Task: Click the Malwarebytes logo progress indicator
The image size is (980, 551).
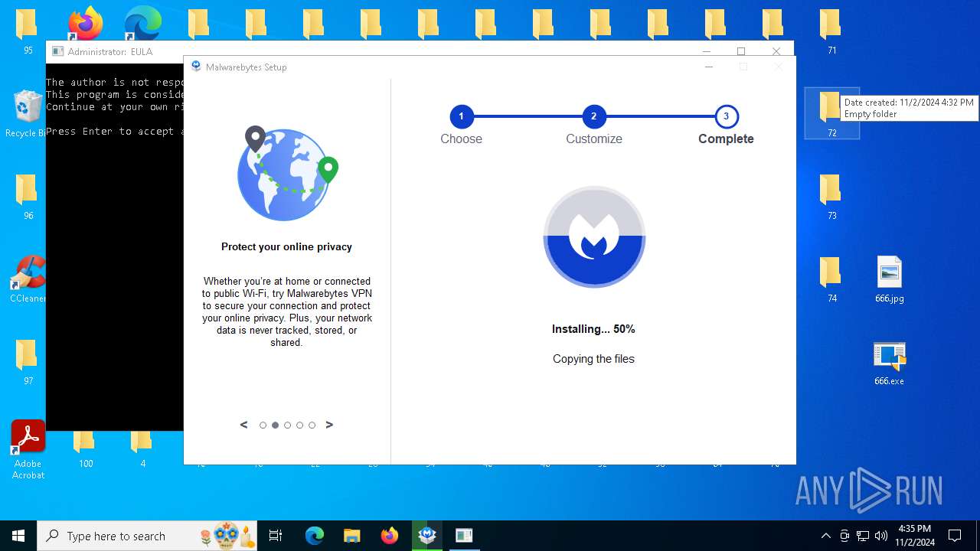Action: (x=594, y=237)
